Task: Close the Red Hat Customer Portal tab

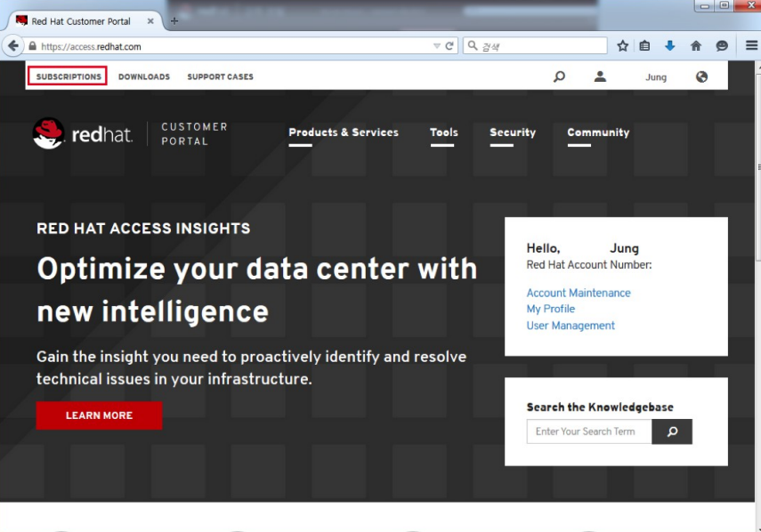Action: [x=150, y=20]
